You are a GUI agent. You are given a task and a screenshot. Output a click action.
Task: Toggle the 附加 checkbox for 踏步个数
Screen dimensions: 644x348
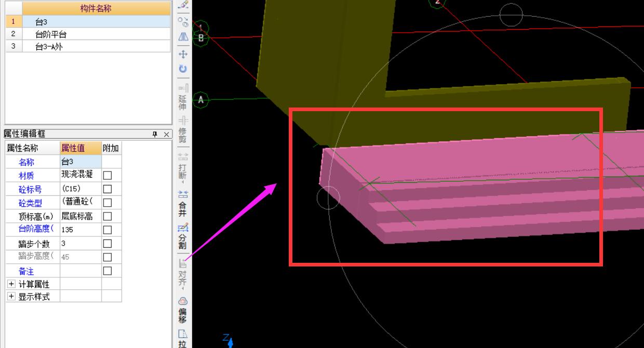[x=108, y=243]
